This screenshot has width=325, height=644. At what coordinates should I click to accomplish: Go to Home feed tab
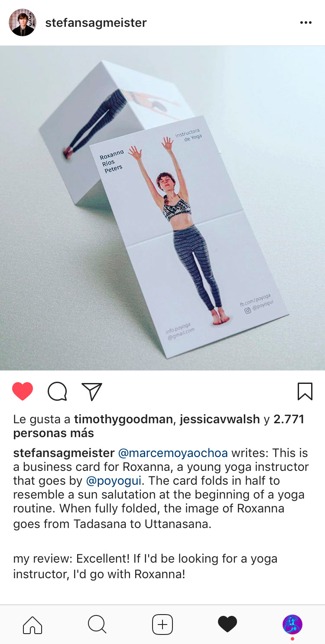coord(32,625)
